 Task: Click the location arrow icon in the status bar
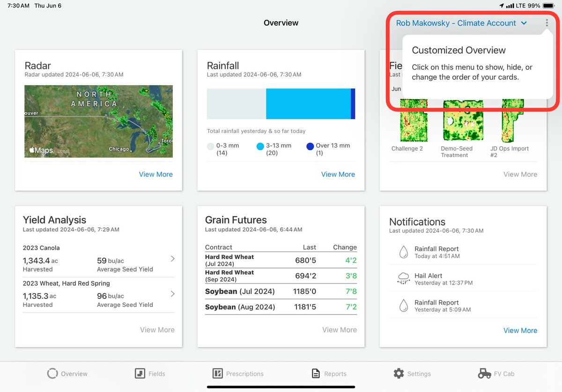502,6
